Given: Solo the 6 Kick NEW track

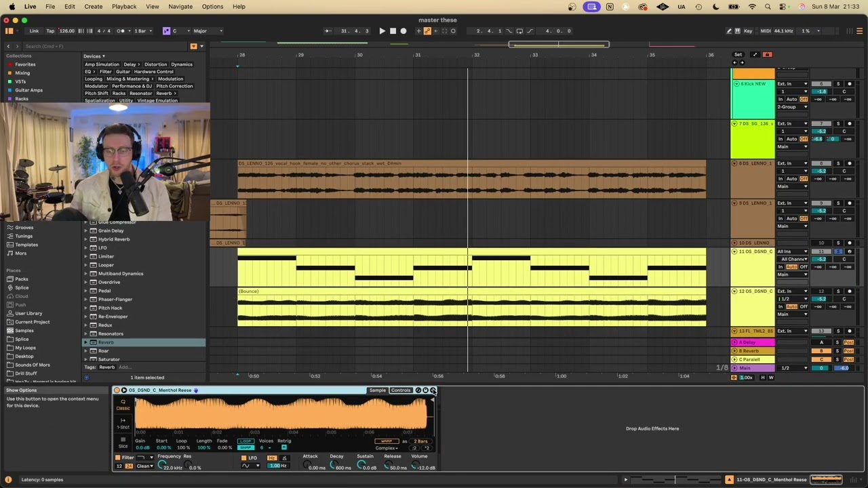Looking at the screenshot, I should coord(837,84).
